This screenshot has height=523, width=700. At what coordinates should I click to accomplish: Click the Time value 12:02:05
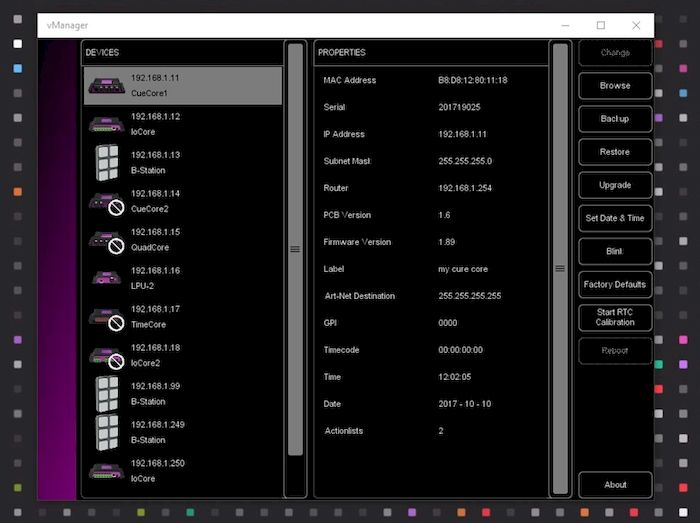click(454, 377)
